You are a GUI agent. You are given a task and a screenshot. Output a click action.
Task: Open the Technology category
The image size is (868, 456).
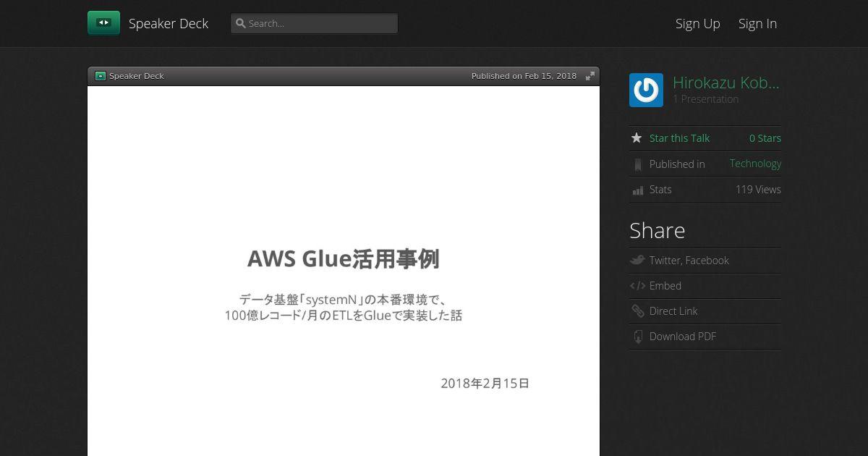[x=755, y=164]
